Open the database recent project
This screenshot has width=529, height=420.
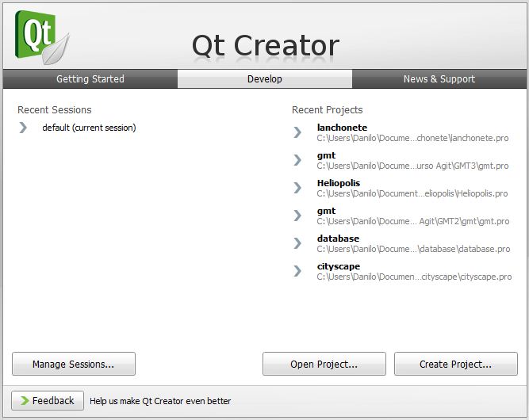[338, 239]
